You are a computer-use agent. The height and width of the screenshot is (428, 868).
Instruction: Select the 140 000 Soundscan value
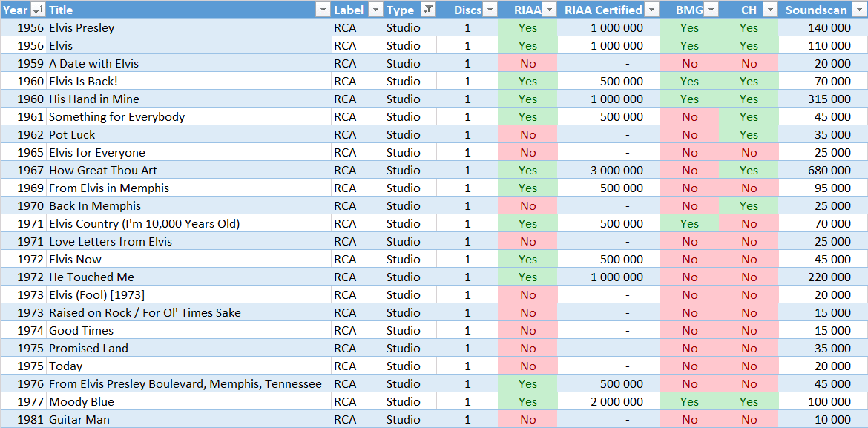coord(823,27)
